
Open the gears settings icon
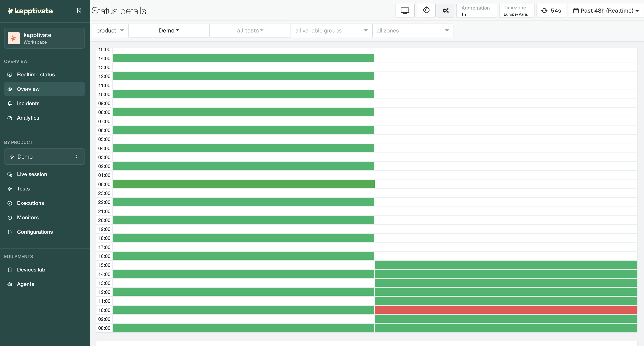446,11
